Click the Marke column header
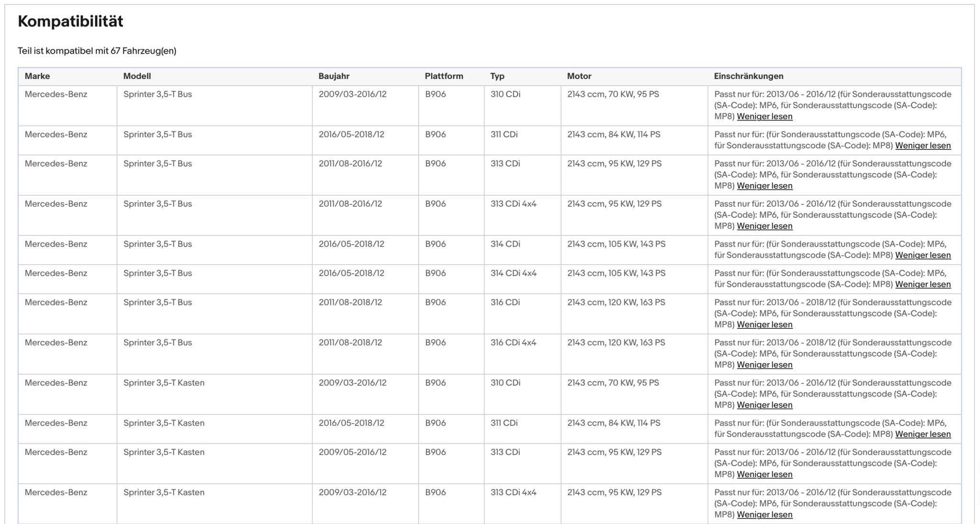The width and height of the screenshot is (980, 524). pos(37,76)
